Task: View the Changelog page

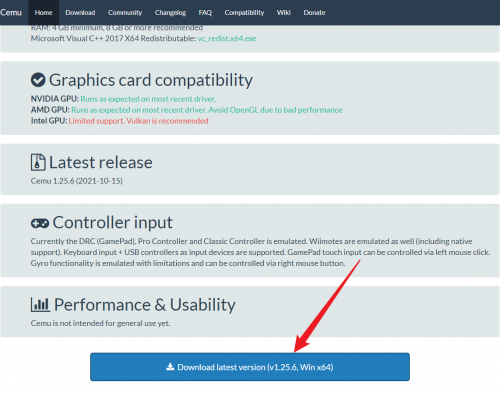Action: click(170, 13)
